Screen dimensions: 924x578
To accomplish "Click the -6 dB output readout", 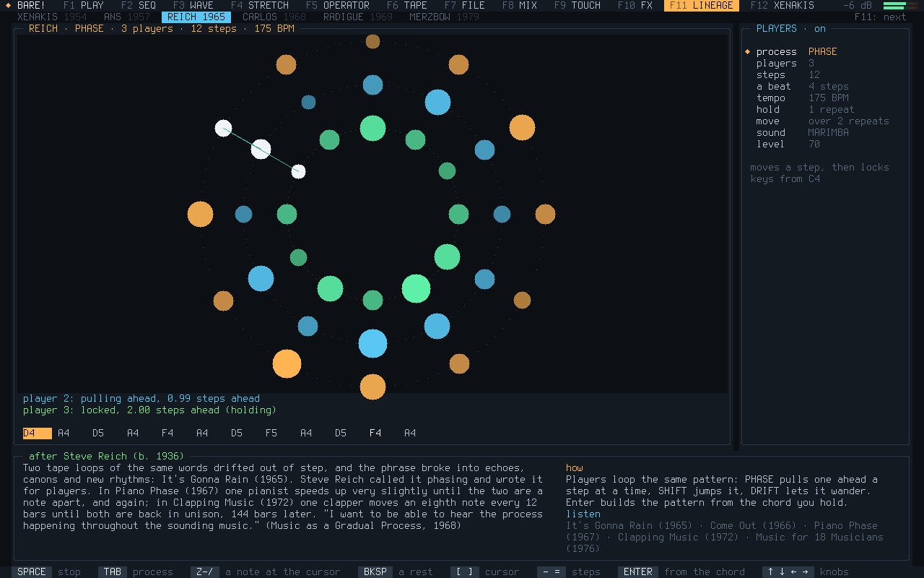I will (858, 6).
